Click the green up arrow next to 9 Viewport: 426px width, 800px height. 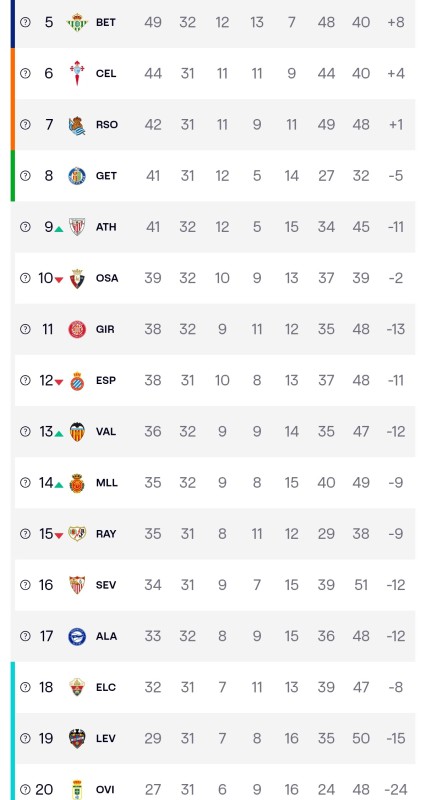tap(59, 229)
